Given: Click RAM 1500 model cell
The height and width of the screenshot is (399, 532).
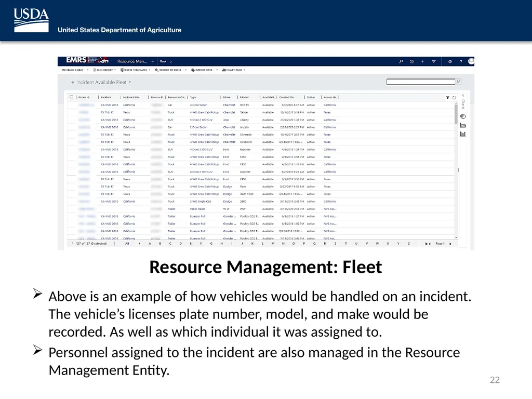Looking at the screenshot, I should (246, 194).
